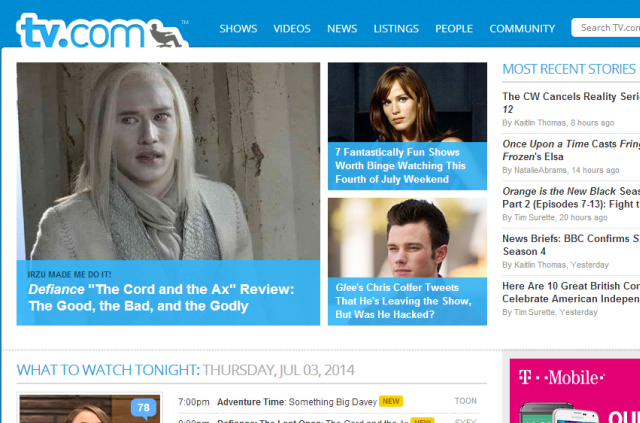Screen dimensions: 640x423
Task: Open Once Upon a Time Casts story
Action: coord(571,150)
